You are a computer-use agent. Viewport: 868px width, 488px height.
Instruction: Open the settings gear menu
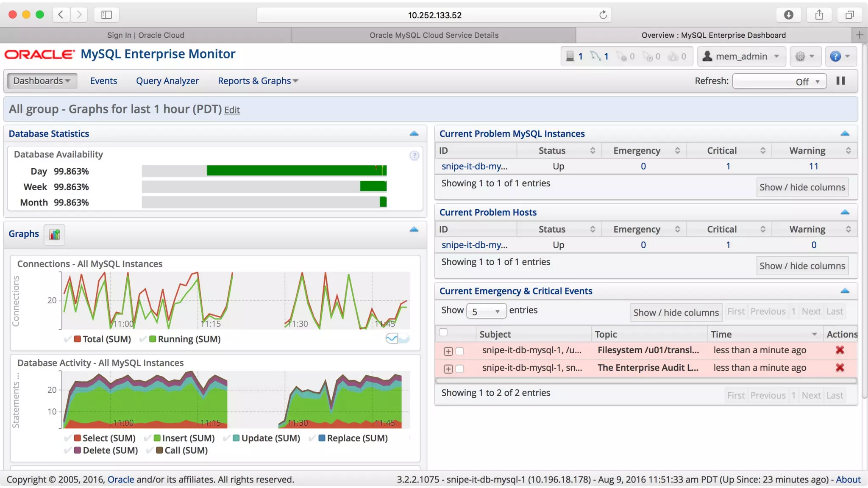point(804,56)
